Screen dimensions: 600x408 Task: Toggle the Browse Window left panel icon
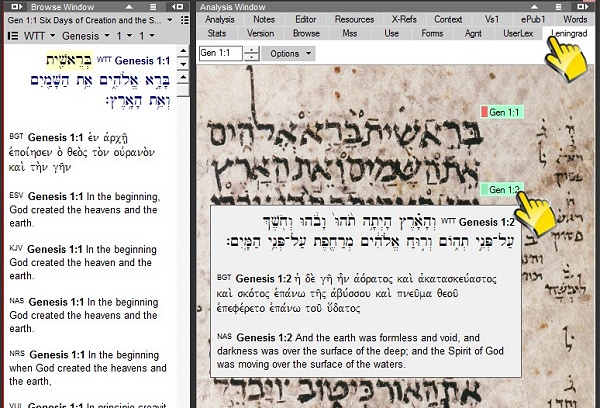click(16, 7)
